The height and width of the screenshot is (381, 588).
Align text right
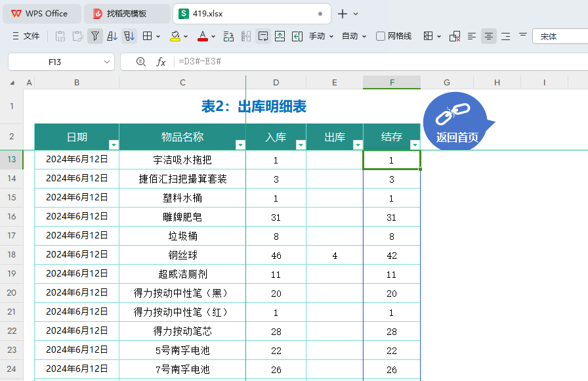pyautogui.click(x=506, y=36)
